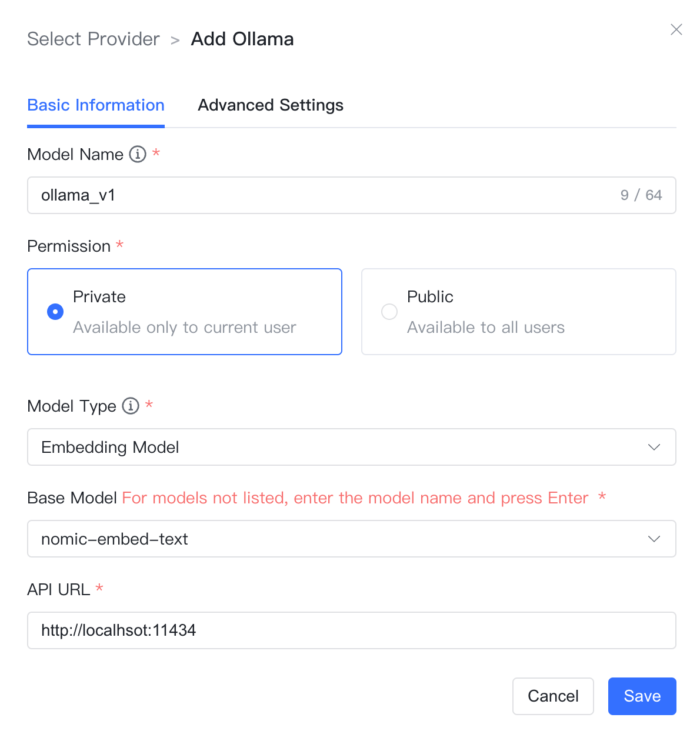Focus the Model Name input field

[x=352, y=195]
